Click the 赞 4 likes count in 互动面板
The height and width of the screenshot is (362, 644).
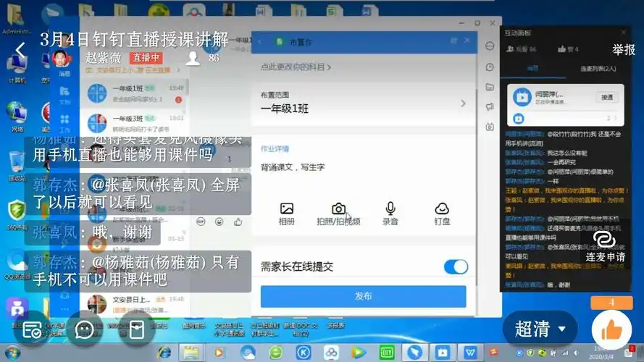coord(569,49)
